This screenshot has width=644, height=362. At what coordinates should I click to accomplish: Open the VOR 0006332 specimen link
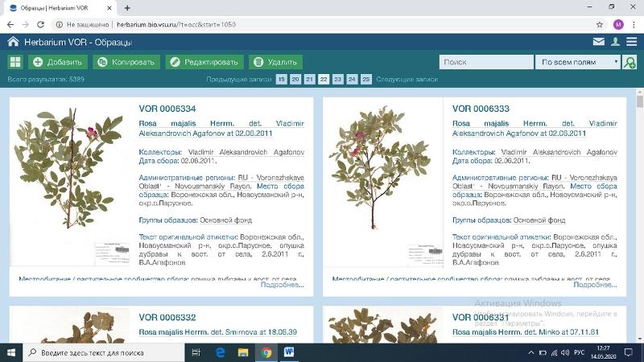coord(167,318)
